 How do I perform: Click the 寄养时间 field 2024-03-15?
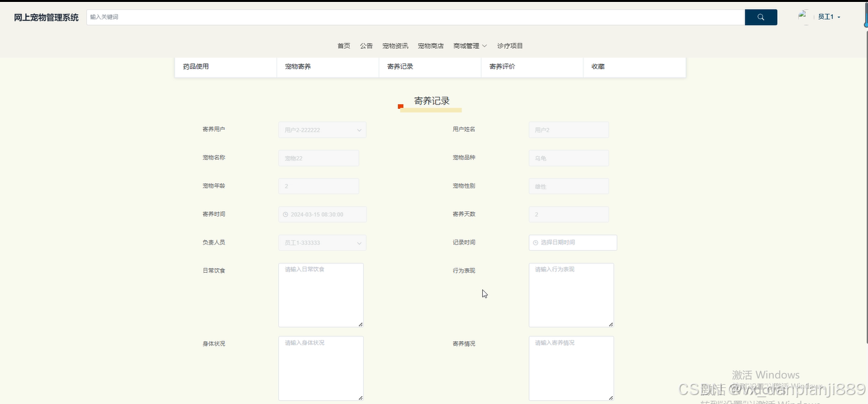(x=322, y=214)
